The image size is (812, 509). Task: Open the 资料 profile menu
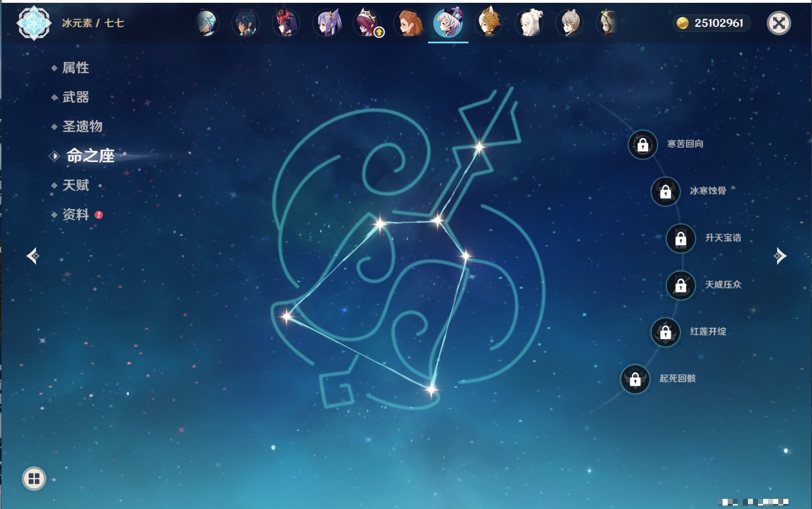coord(77,214)
